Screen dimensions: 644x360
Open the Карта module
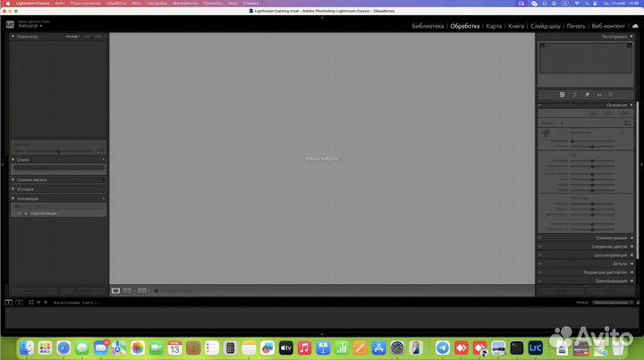pos(494,26)
